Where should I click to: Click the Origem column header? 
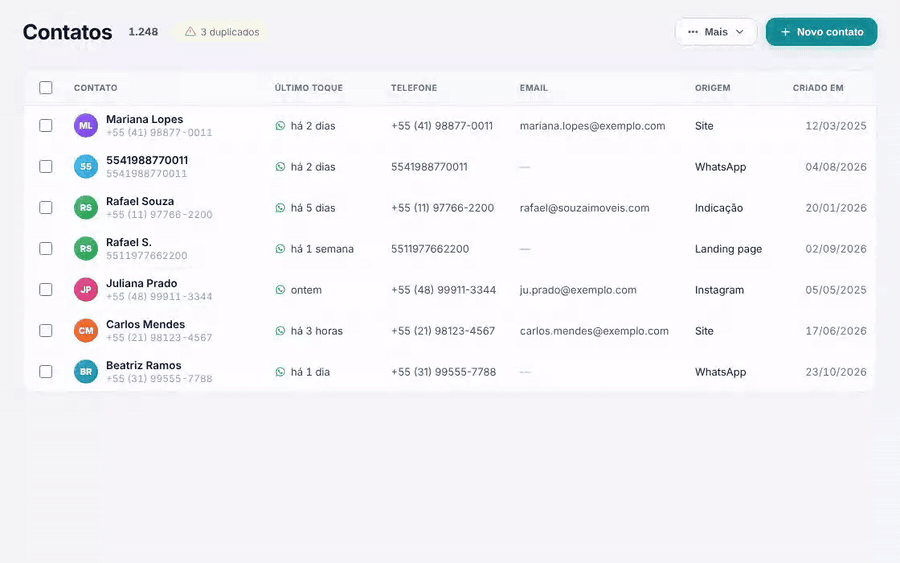(x=712, y=88)
